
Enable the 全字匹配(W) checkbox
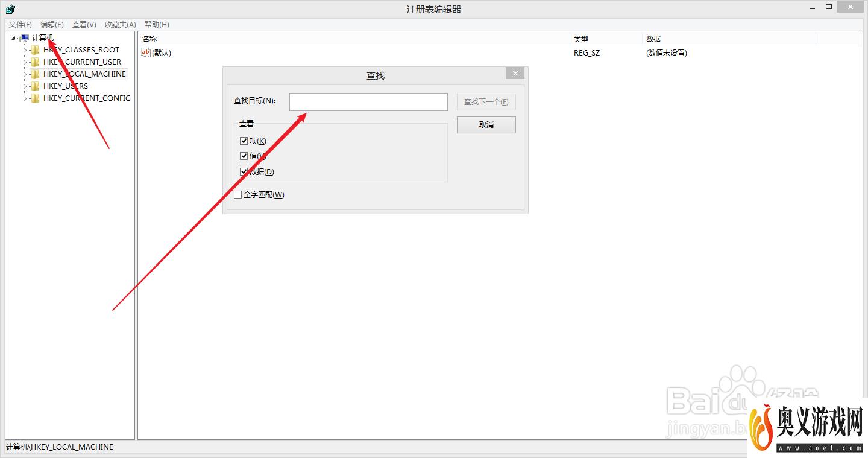click(238, 195)
